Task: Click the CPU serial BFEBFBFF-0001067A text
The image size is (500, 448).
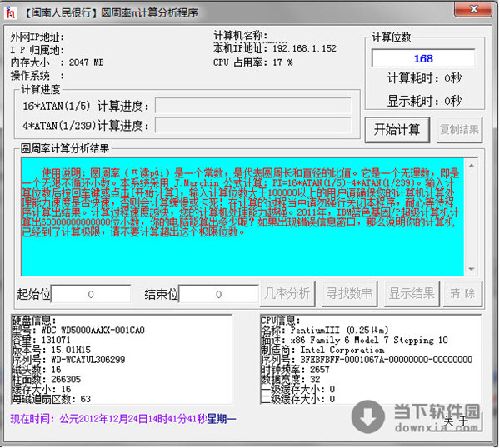Action: tap(387, 360)
